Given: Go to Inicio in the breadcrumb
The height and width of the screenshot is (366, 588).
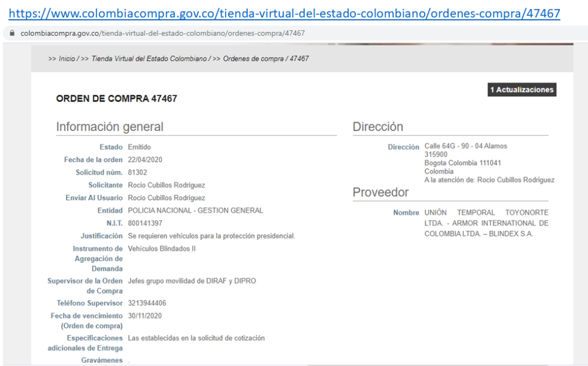Looking at the screenshot, I should (67, 59).
